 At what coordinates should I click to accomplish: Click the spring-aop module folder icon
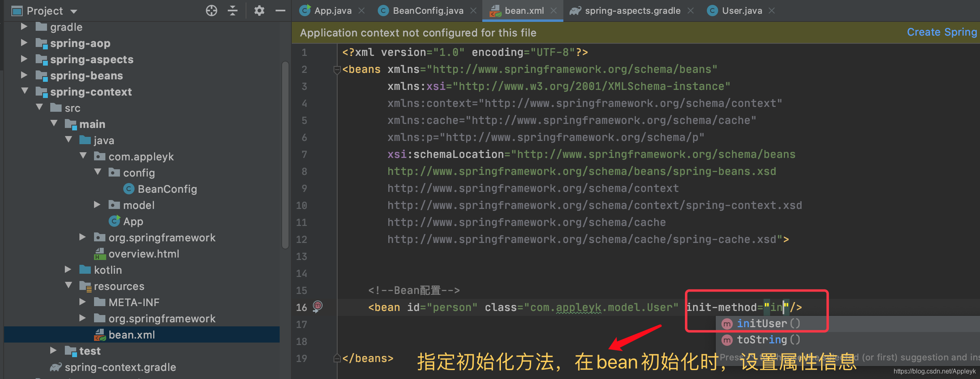[x=41, y=43]
